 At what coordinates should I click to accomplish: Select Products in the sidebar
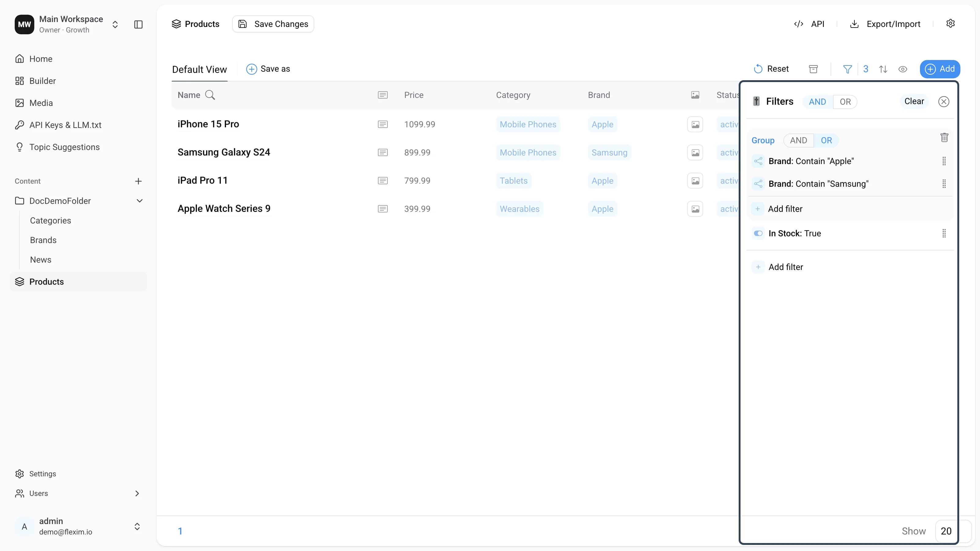[x=78, y=282]
